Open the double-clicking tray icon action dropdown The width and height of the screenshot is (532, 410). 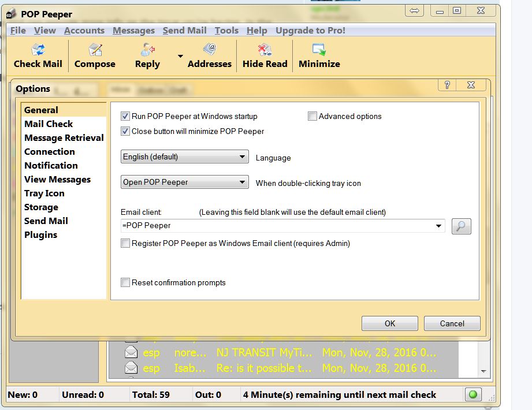[x=185, y=182]
